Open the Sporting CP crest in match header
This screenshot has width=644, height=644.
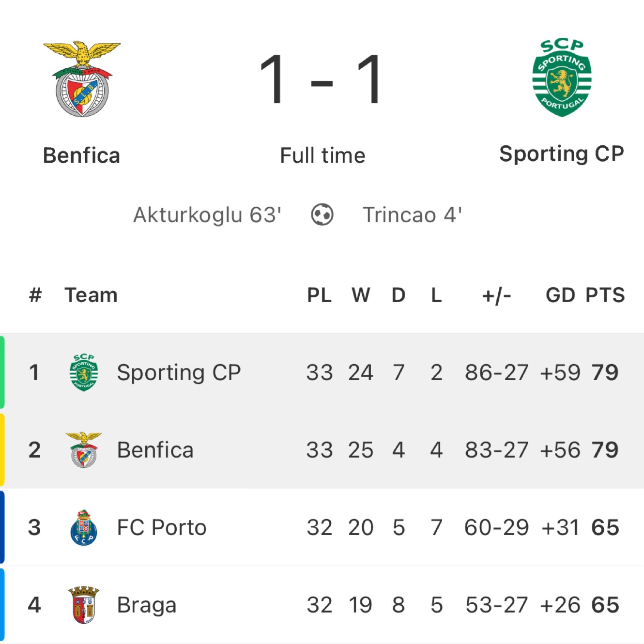pyautogui.click(x=562, y=77)
